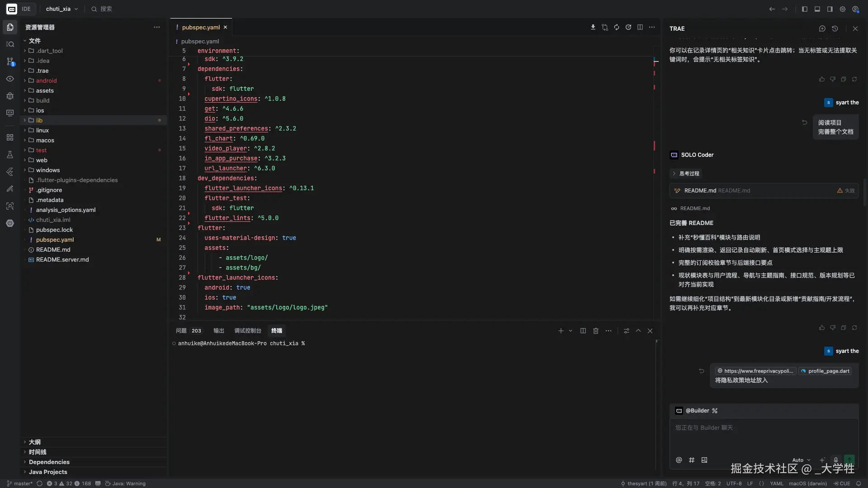Image resolution: width=868 pixels, height=488 pixels.
Task: Open the Auto model dropdown
Action: 801,460
